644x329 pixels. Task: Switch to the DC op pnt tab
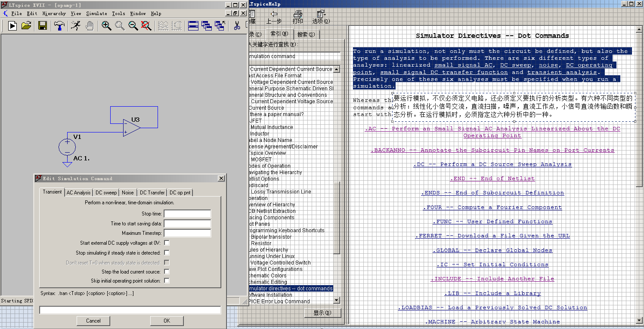point(180,193)
